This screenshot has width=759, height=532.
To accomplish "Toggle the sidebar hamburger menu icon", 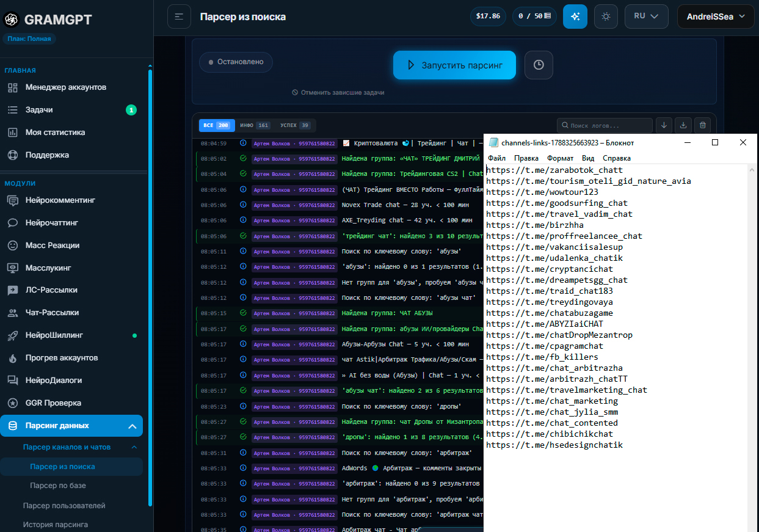I will tap(179, 16).
